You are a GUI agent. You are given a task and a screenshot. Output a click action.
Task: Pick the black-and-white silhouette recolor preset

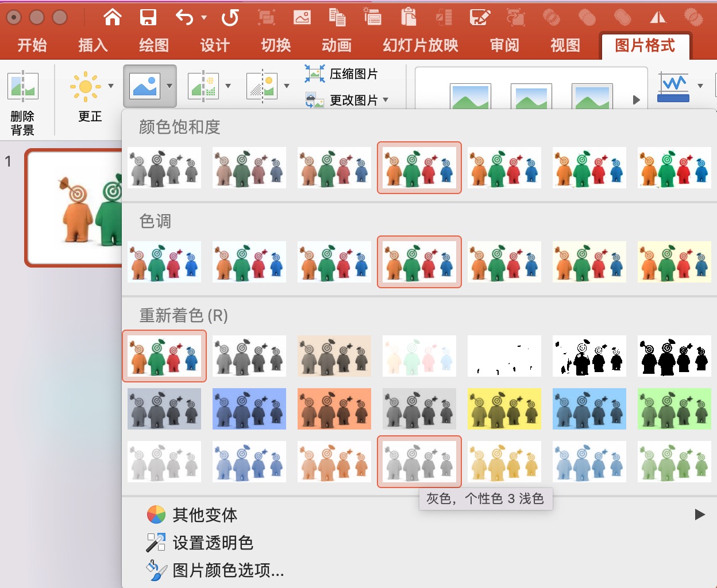point(674,356)
